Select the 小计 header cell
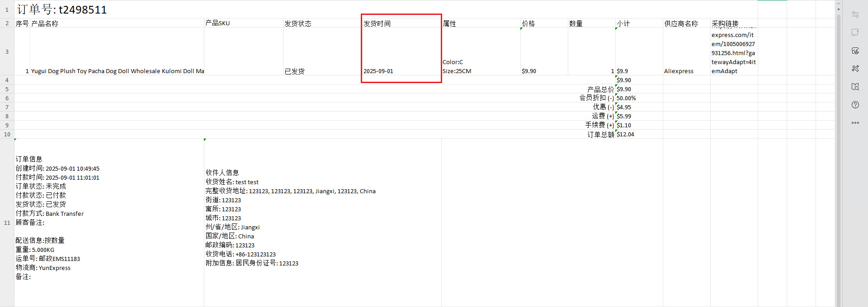The width and height of the screenshot is (868, 307). click(x=639, y=23)
